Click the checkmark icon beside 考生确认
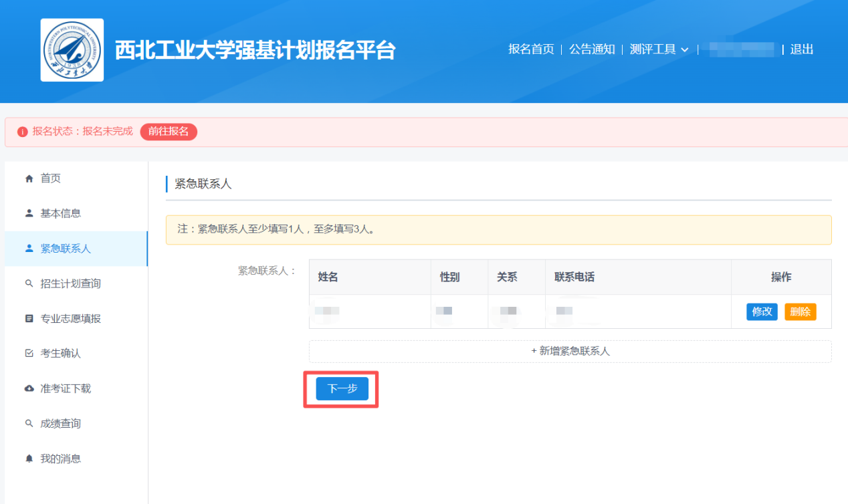 29,354
